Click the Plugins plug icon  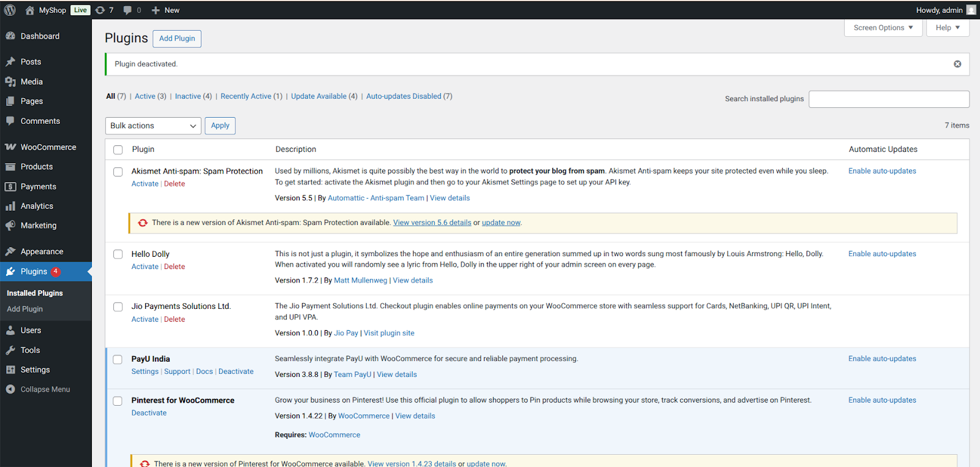tap(10, 271)
